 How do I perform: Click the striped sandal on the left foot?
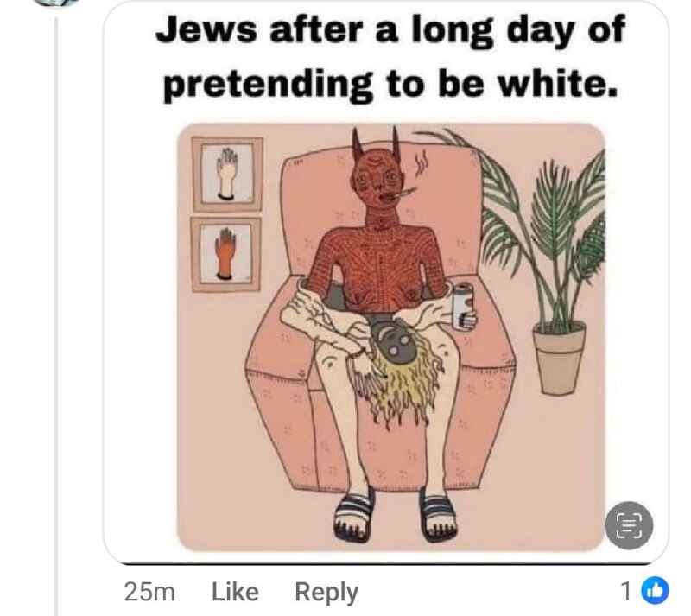click(354, 514)
